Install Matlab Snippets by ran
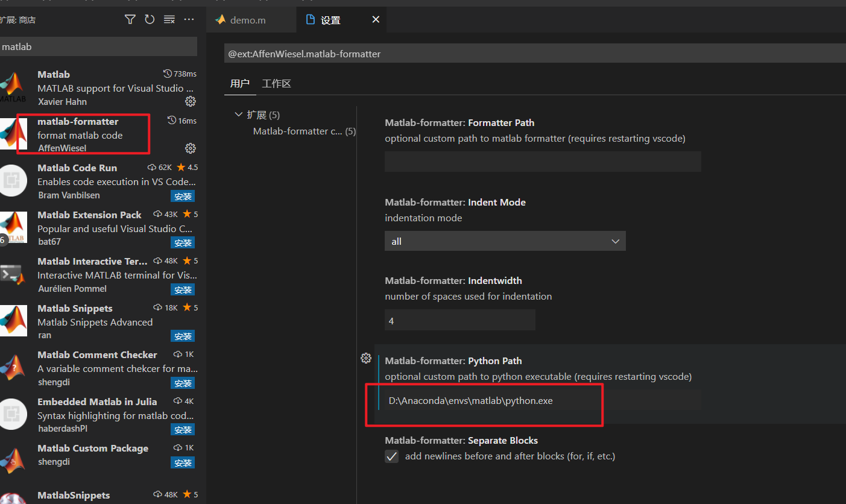 tap(183, 336)
